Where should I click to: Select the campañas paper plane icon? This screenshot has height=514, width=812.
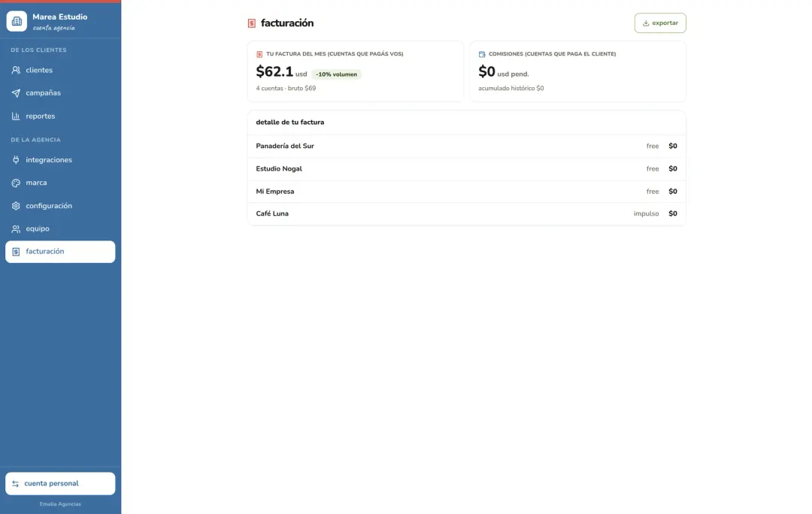(16, 93)
